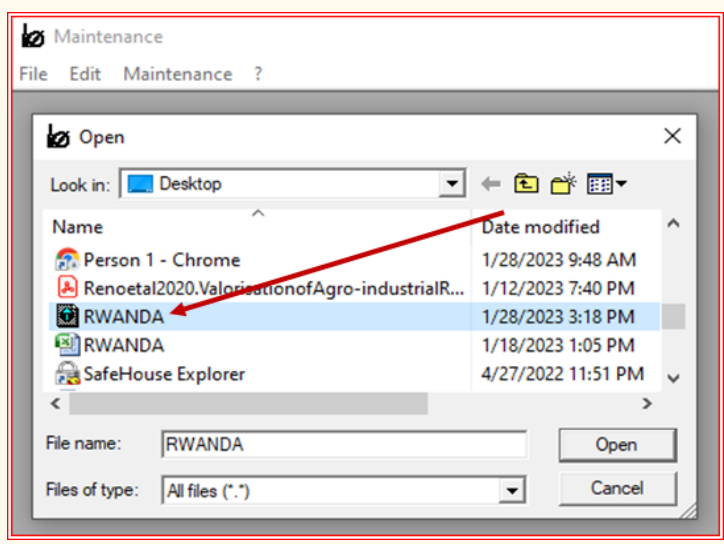Click the PDF icon of Renoetal2020 file
Screen dimensions: 724x544
[67, 288]
